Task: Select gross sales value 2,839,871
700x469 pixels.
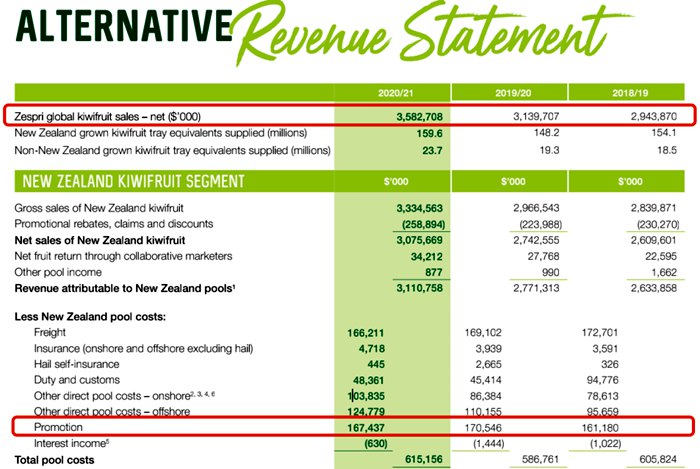Action: (653, 208)
